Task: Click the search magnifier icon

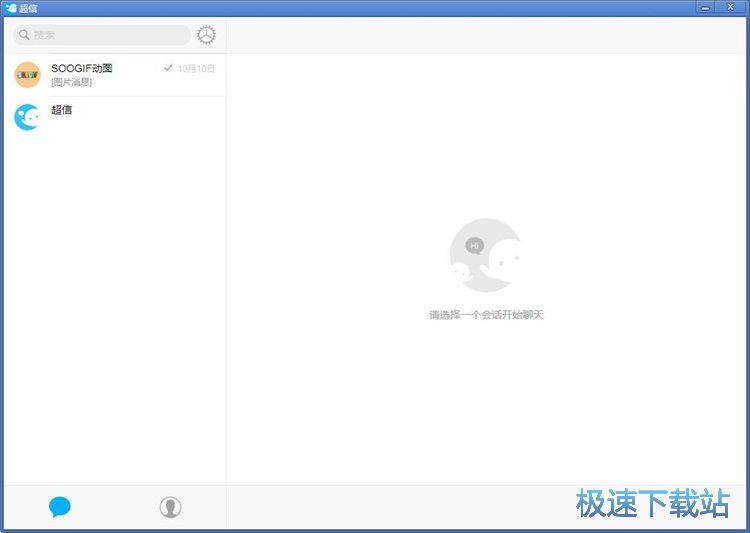Action: coord(24,35)
